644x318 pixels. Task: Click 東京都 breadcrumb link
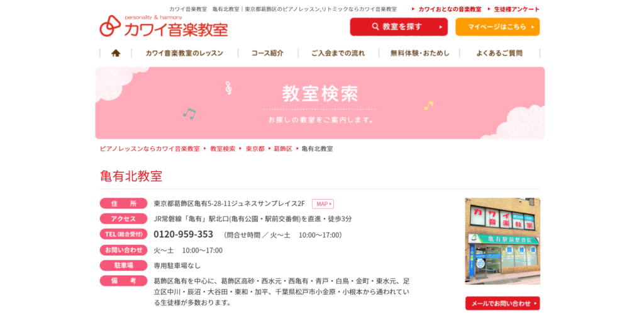(255, 149)
